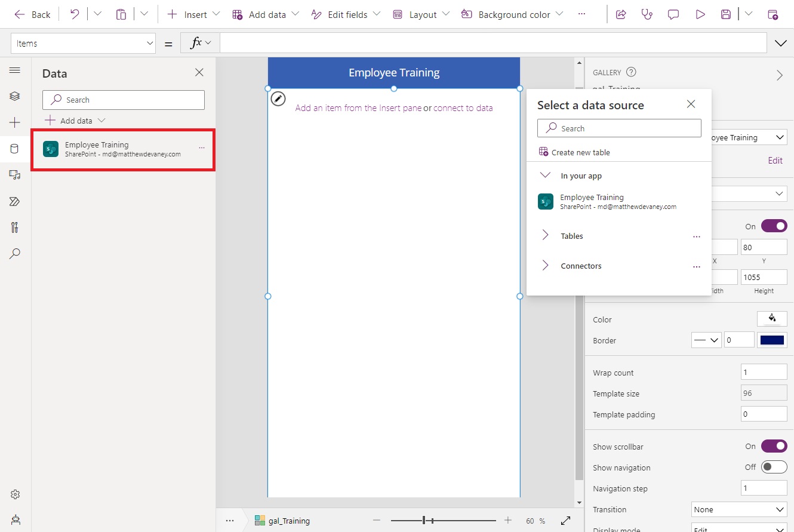Open the Power Automate panel
Image resolution: width=794 pixels, height=532 pixels.
coord(15,201)
